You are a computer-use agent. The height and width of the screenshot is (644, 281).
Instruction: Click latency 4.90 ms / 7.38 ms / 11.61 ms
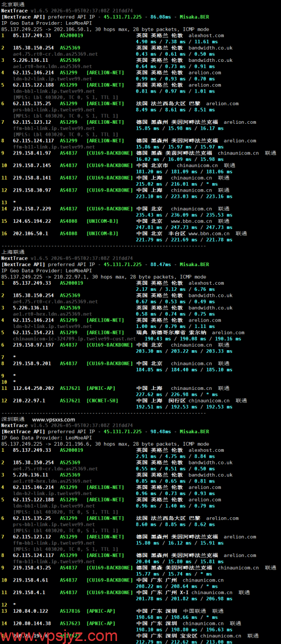(176, 41)
